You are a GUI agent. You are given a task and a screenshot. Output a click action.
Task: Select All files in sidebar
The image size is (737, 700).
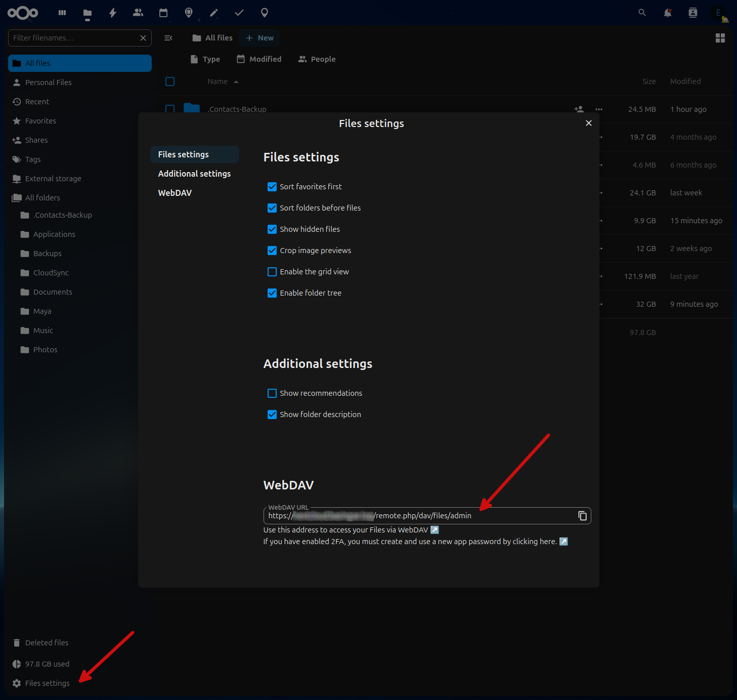(80, 63)
